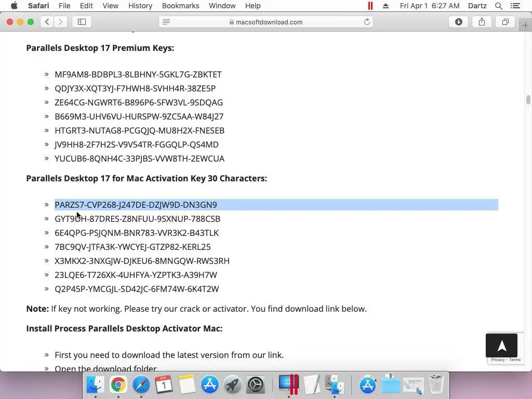Go forward with the Safari forward arrow
The width and height of the screenshot is (532, 399).
coord(60,22)
